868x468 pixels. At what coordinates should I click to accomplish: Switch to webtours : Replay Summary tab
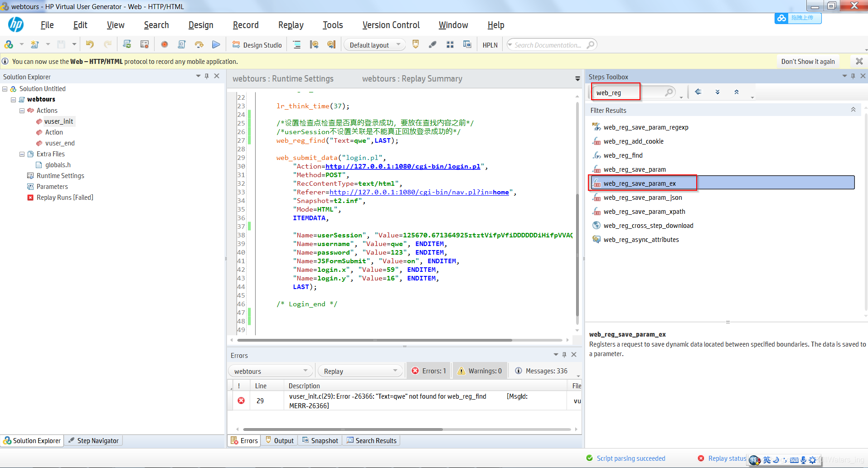click(412, 79)
